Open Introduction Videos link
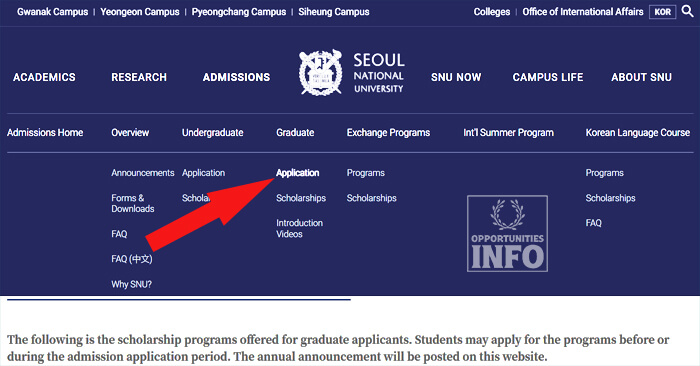The width and height of the screenshot is (700, 366). pos(299,228)
